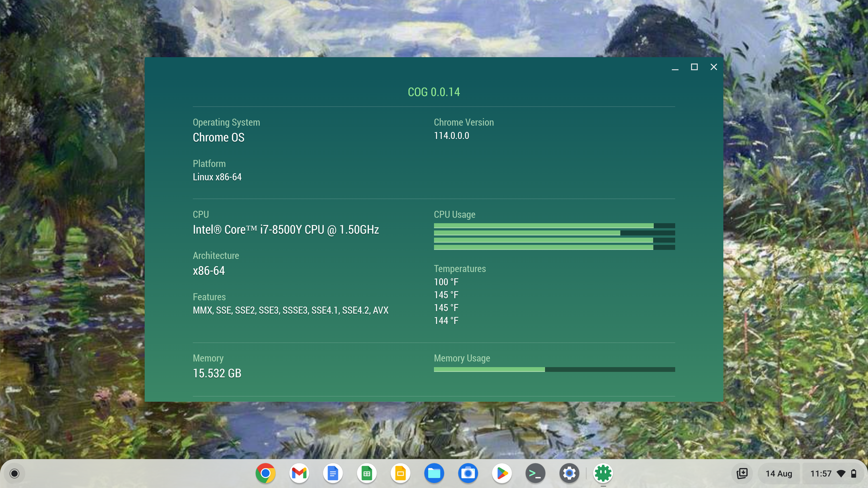Image resolution: width=868 pixels, height=488 pixels.
Task: Open Google Chrome from the shelf
Action: tap(265, 473)
